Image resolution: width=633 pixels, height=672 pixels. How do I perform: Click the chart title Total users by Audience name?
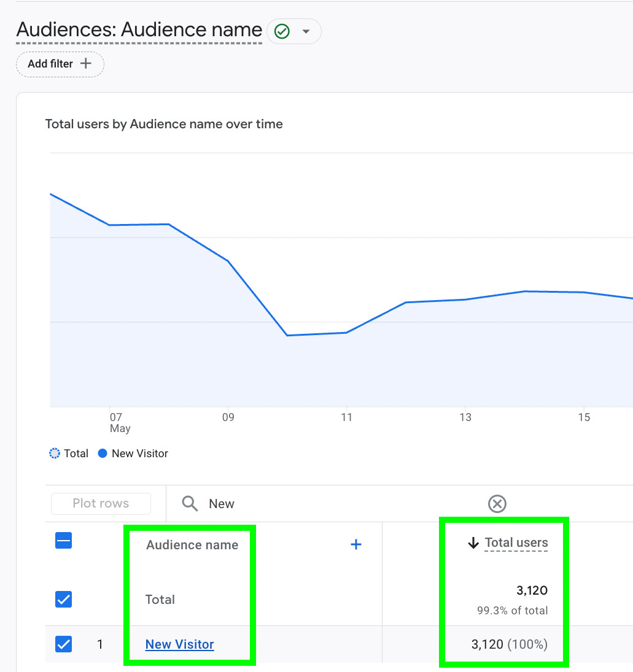[164, 124]
